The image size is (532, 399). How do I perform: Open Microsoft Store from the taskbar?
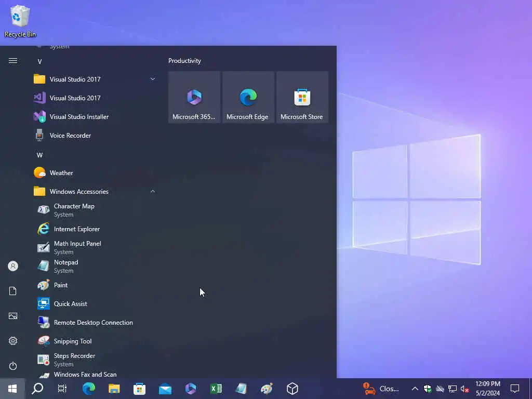coord(139,389)
